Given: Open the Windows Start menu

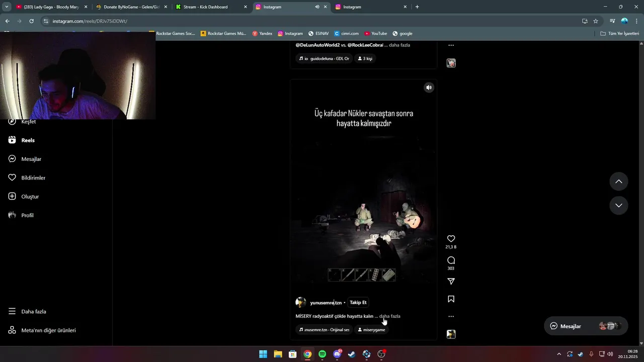Looking at the screenshot, I should [263, 354].
